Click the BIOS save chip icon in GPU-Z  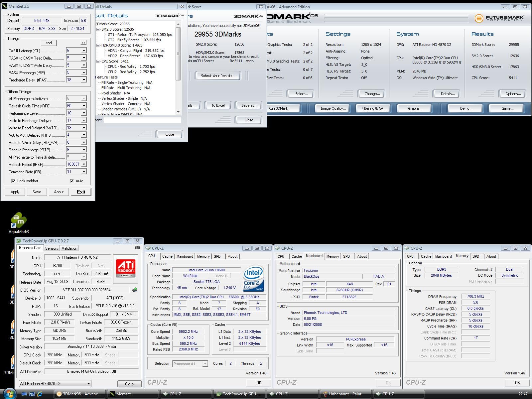coord(135,290)
